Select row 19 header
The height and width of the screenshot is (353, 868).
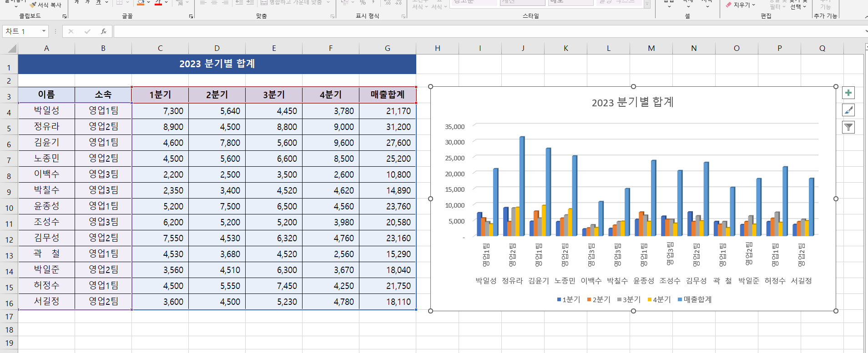(x=9, y=343)
